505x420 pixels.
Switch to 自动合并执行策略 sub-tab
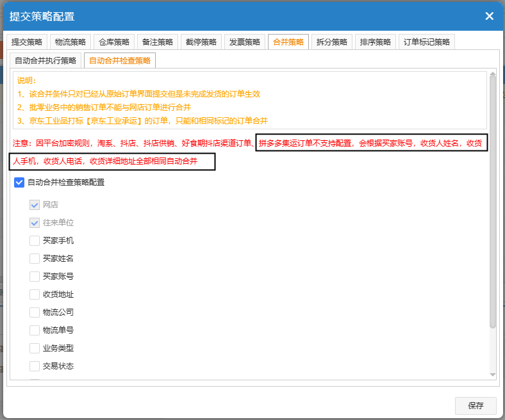(x=46, y=61)
